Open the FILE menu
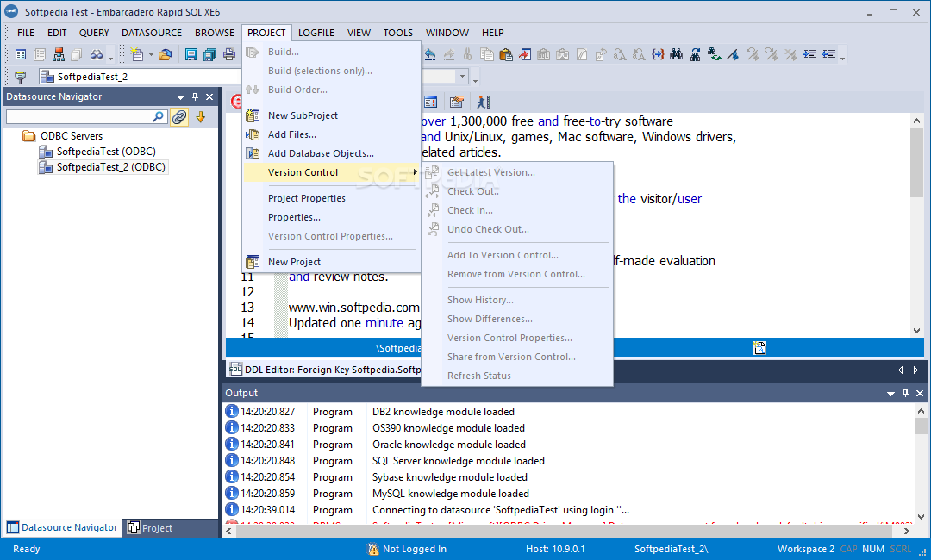 coord(26,34)
